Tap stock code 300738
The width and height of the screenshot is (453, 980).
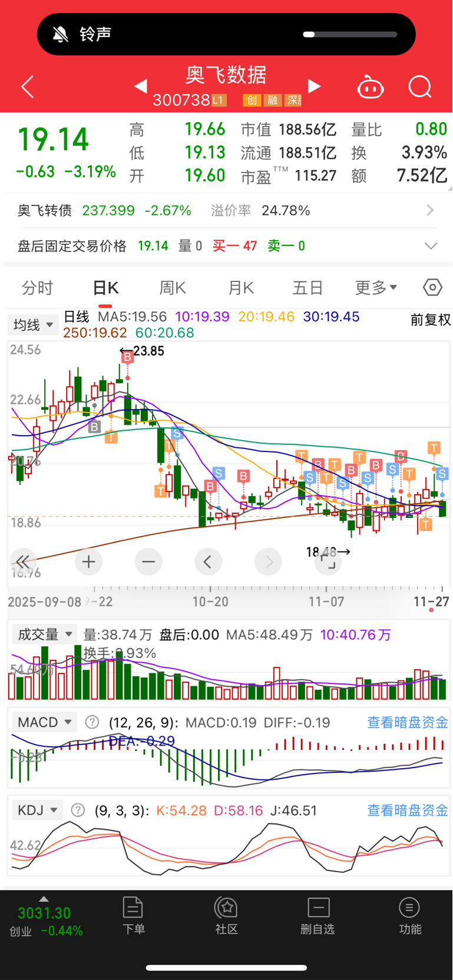point(181,100)
